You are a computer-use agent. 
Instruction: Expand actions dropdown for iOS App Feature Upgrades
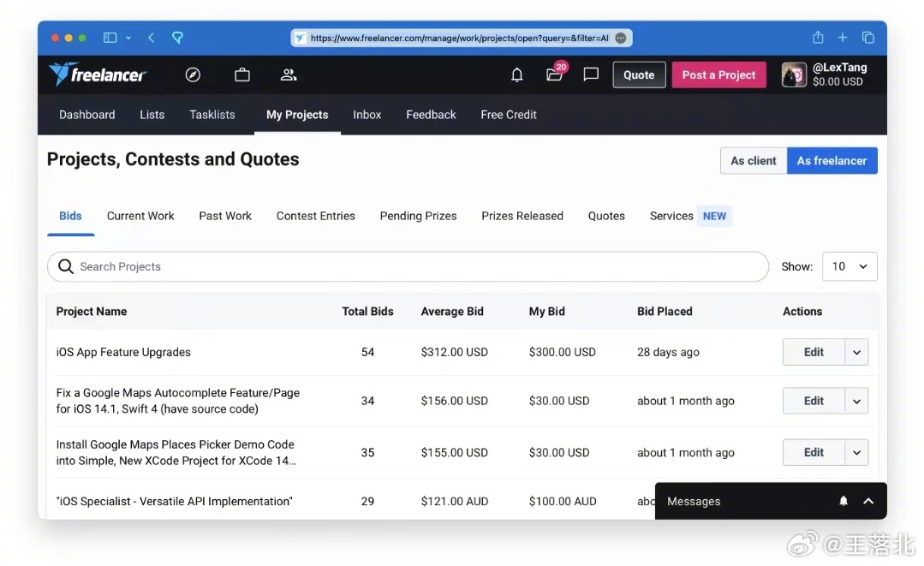857,352
